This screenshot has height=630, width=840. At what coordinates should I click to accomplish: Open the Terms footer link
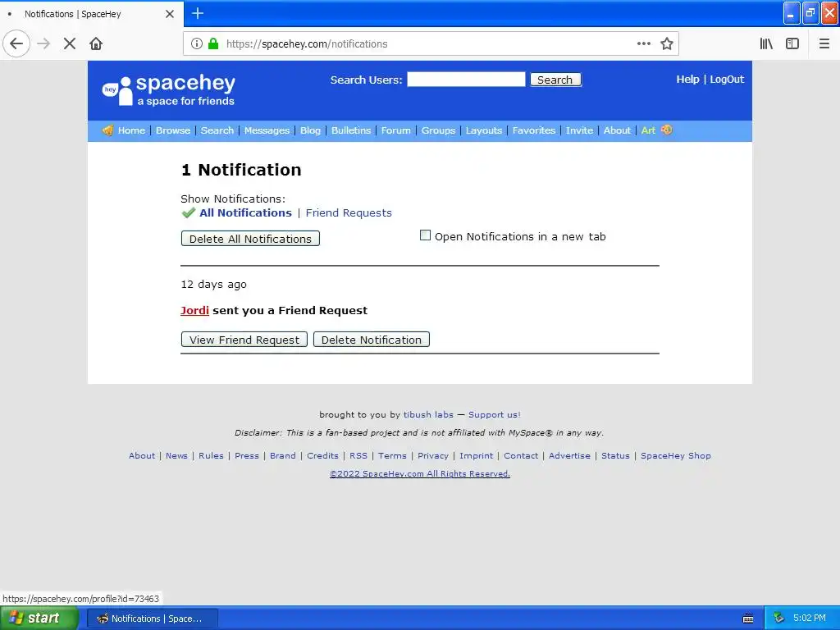pyautogui.click(x=392, y=456)
